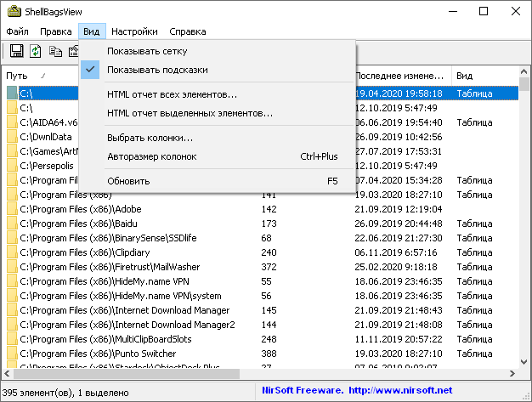Choose 'HTML отчет всех элементов...'
Screen dimensions: 532x402
pos(218,94)
